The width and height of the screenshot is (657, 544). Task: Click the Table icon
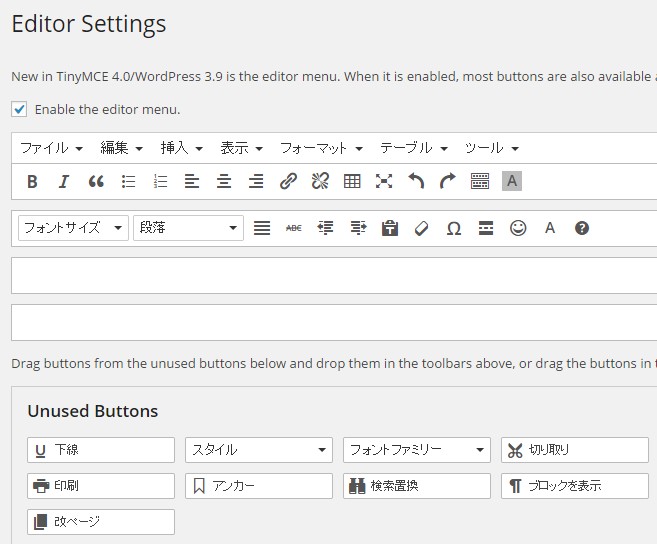click(352, 181)
